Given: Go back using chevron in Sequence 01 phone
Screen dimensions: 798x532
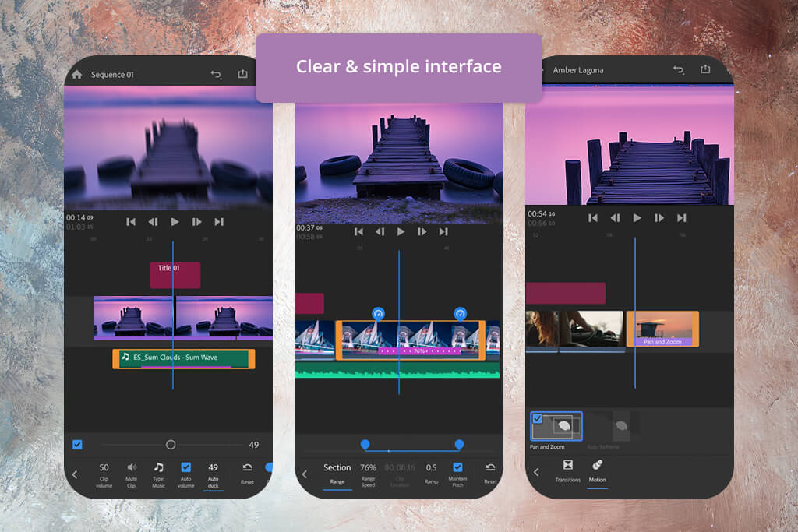Looking at the screenshot, I should click(75, 474).
